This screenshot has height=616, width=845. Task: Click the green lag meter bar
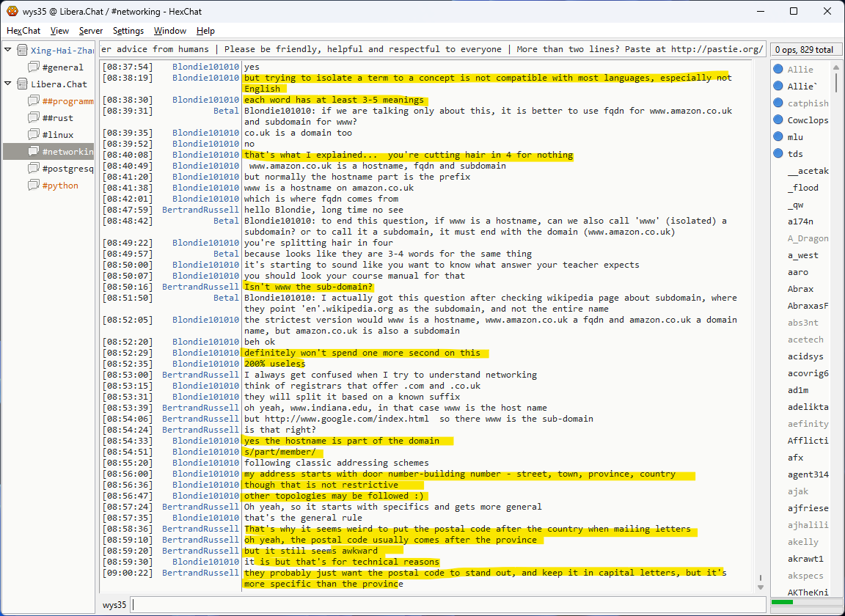[x=783, y=603]
